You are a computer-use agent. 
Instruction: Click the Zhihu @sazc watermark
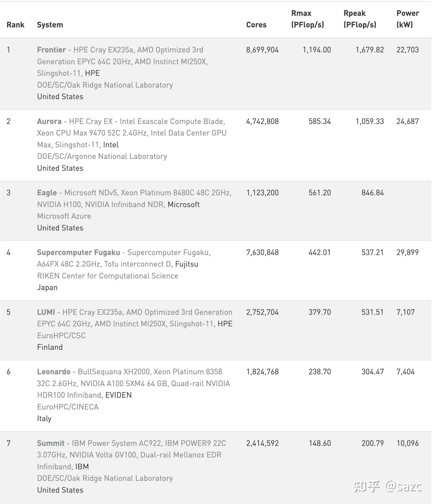pos(388,487)
